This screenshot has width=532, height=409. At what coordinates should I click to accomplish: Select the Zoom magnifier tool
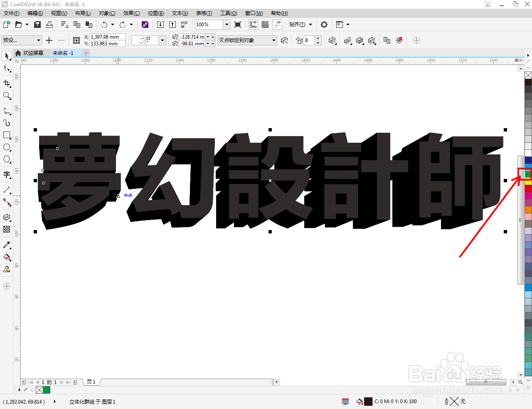(x=7, y=96)
